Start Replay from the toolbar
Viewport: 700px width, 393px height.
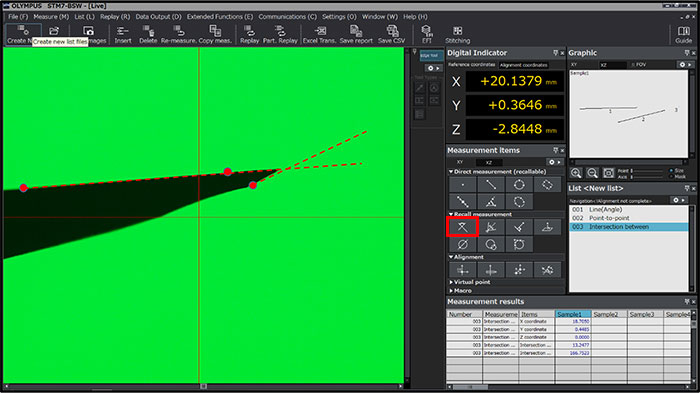[250, 34]
